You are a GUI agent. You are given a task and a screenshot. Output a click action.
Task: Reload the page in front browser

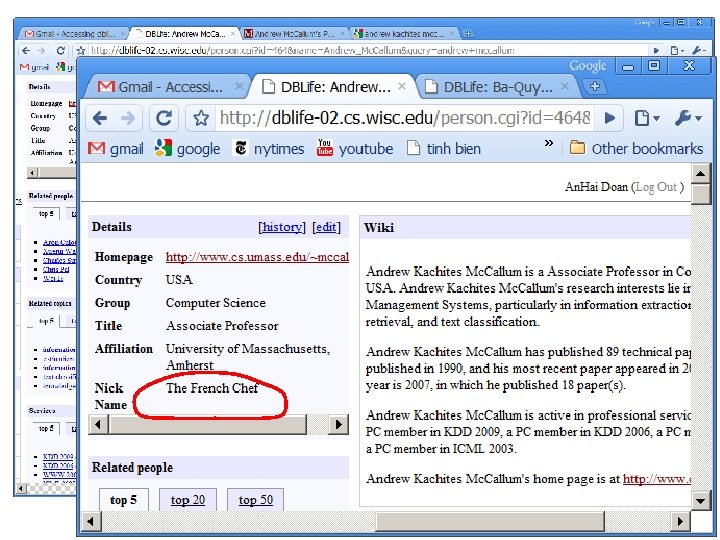pos(163,118)
